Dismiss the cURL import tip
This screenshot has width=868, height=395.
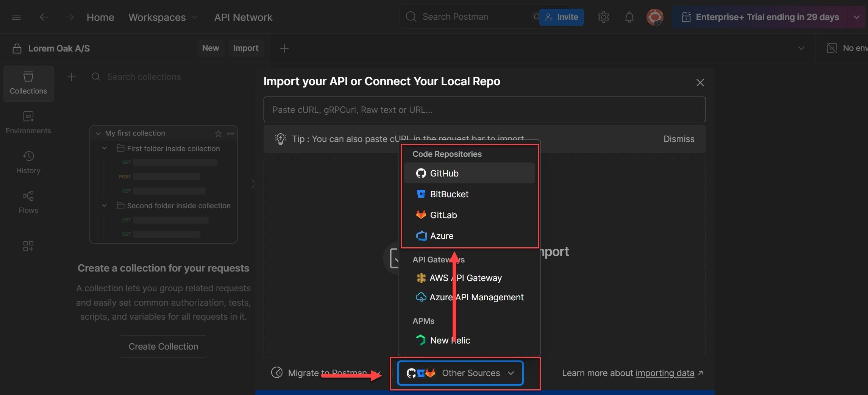tap(679, 139)
